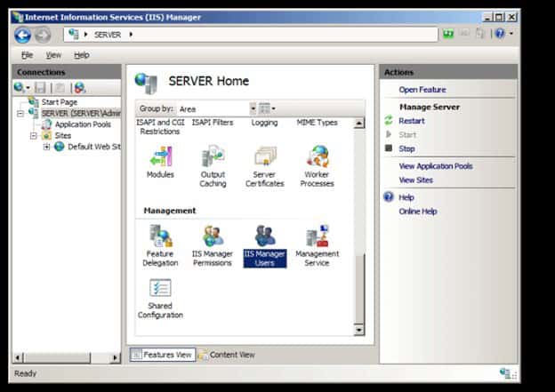The width and height of the screenshot is (555, 392).
Task: Click the Online Help link
Action: (418, 212)
